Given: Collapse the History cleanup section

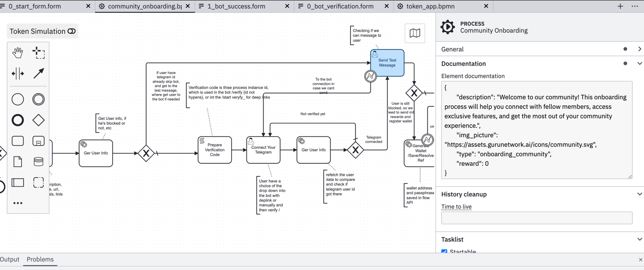Looking at the screenshot, I should point(639,194).
